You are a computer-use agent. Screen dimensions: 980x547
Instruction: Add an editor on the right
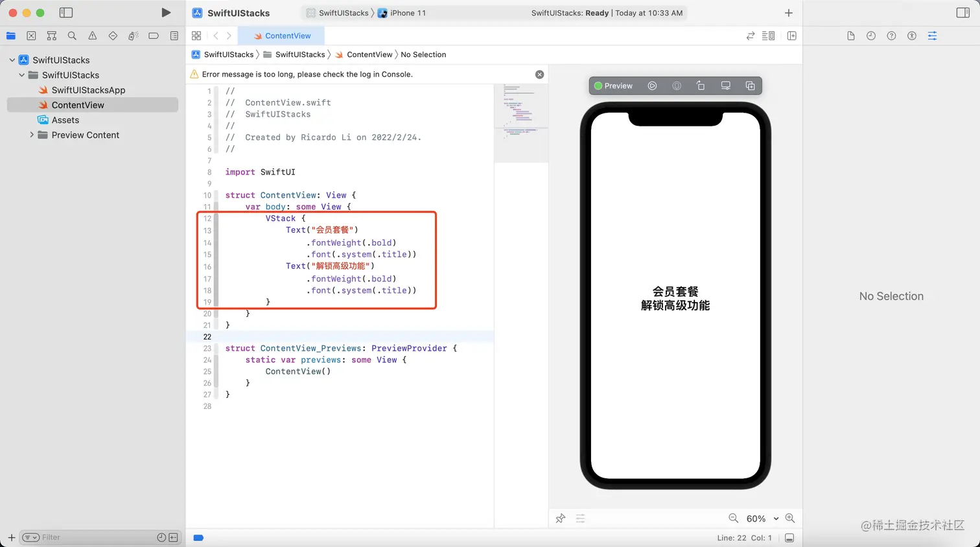pos(792,36)
